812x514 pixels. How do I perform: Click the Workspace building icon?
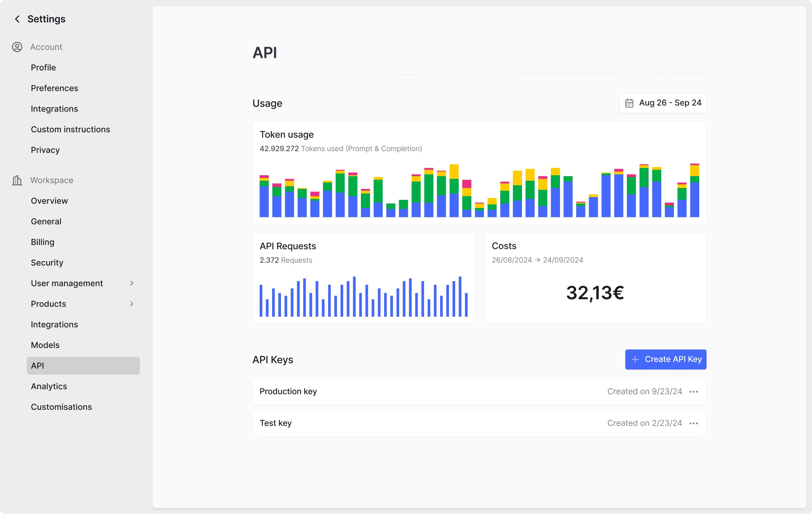coord(17,180)
